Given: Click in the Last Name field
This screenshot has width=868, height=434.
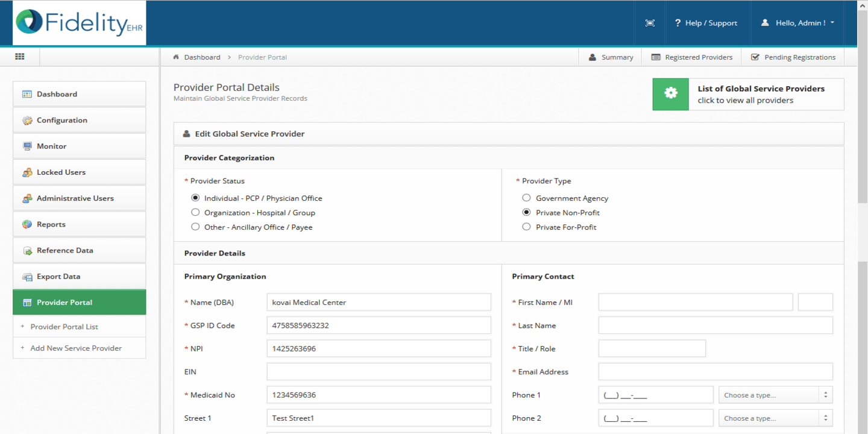Looking at the screenshot, I should [715, 325].
